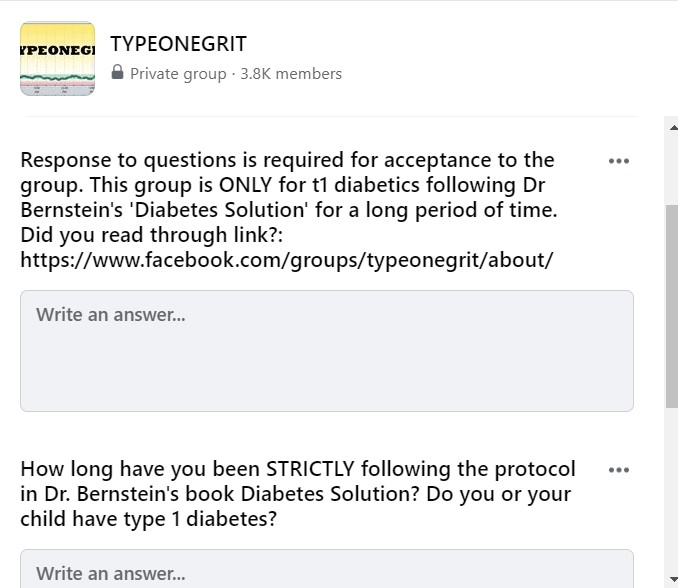Click the scrollbar down arrow
Screen dimensions: 678x588
coord(671,580)
